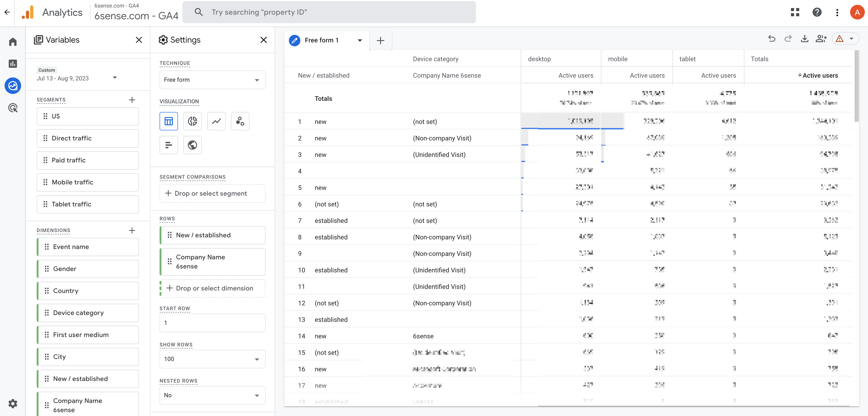Select the First user medium dimension
Viewport: 868px width, 416px height.
[x=88, y=335]
